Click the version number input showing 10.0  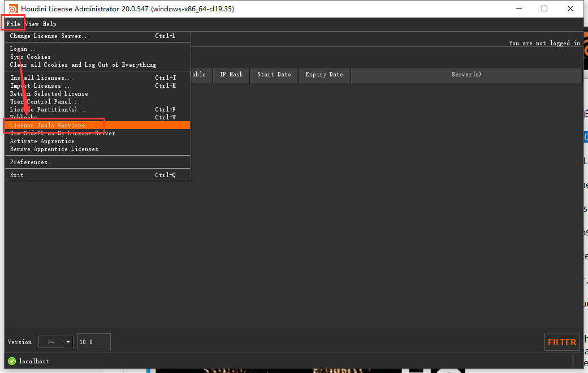click(93, 342)
